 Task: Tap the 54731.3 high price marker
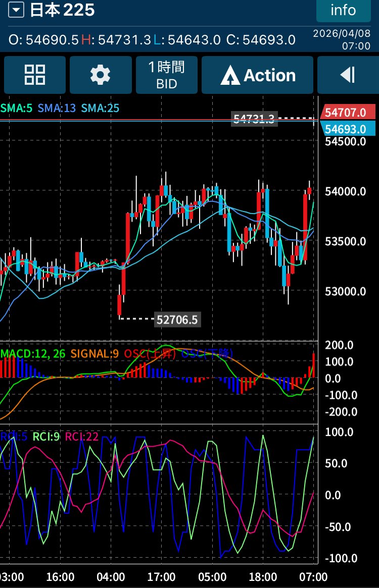254,119
